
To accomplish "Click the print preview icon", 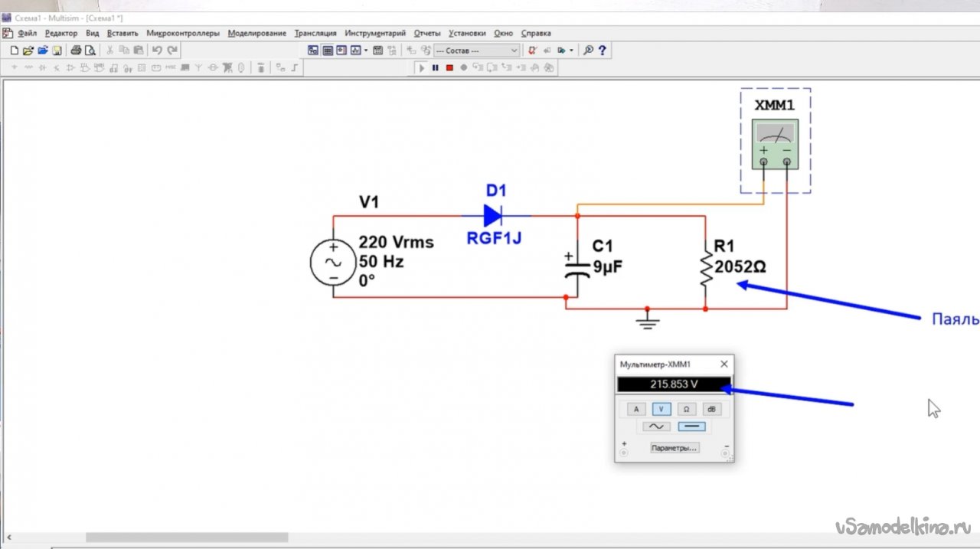I will (x=90, y=51).
